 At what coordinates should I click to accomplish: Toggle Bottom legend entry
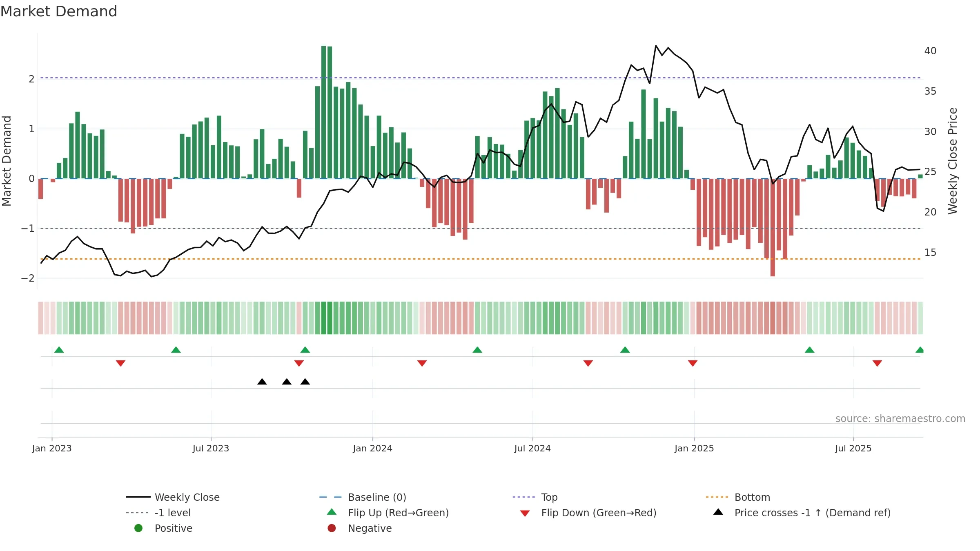coord(737,497)
